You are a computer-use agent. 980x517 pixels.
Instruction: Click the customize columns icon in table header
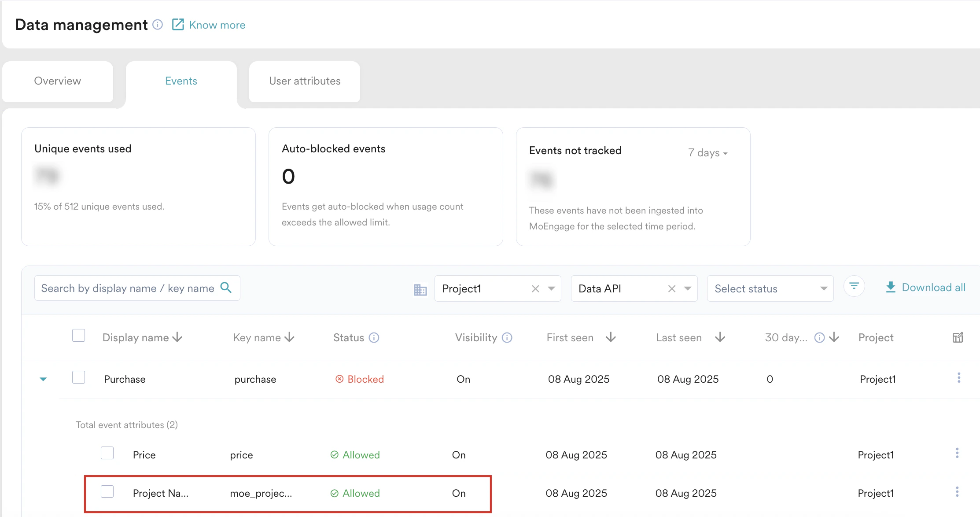coord(958,338)
